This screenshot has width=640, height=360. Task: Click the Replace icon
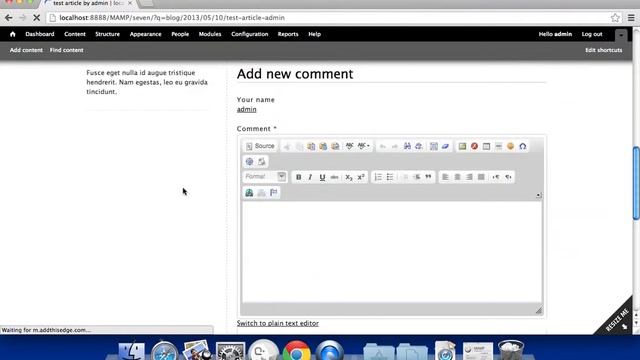tap(419, 146)
